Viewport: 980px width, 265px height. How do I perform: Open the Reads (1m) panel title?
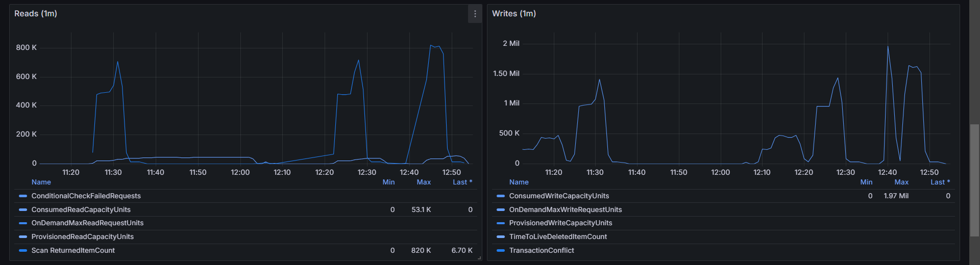point(36,14)
